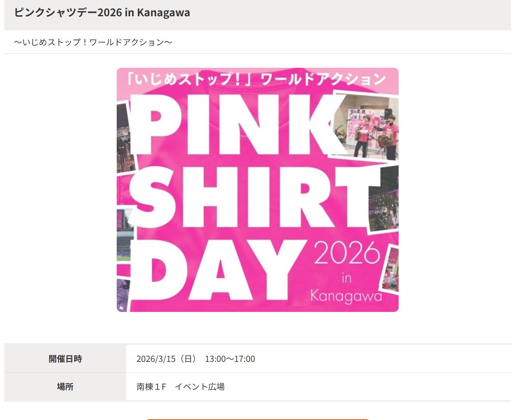Viewport: 520px width, 420px height.
Task: Click the Kanagawa text on the poster
Action: click(x=346, y=296)
